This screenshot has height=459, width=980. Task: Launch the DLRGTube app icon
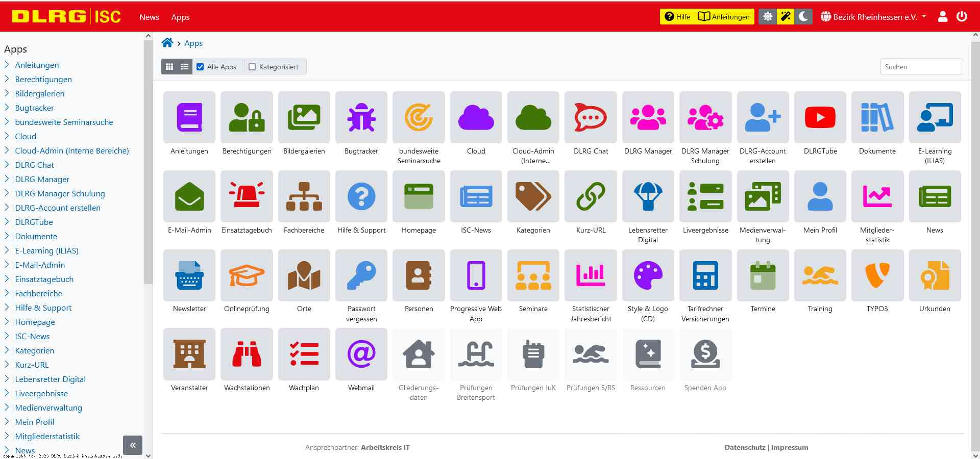(x=820, y=117)
